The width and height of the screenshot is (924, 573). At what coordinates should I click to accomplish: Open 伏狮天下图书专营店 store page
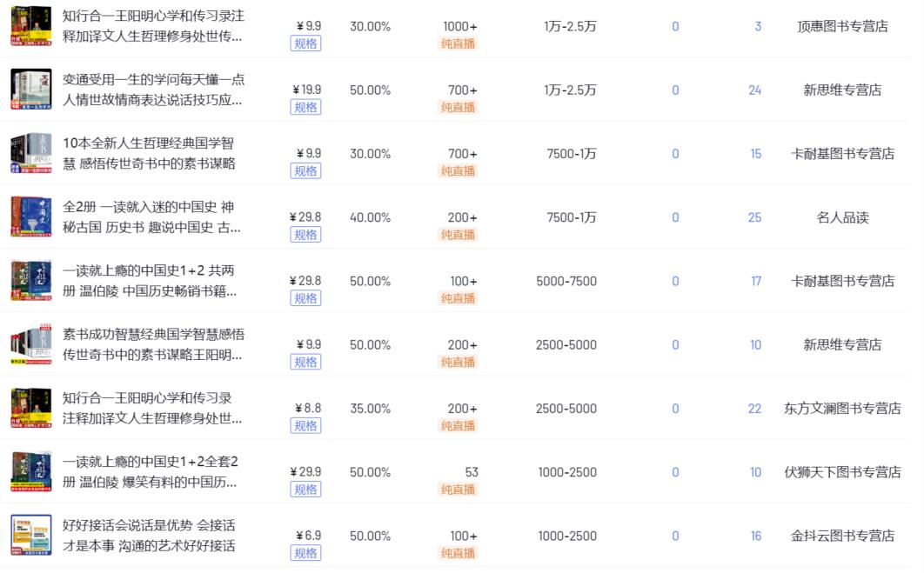tap(842, 472)
